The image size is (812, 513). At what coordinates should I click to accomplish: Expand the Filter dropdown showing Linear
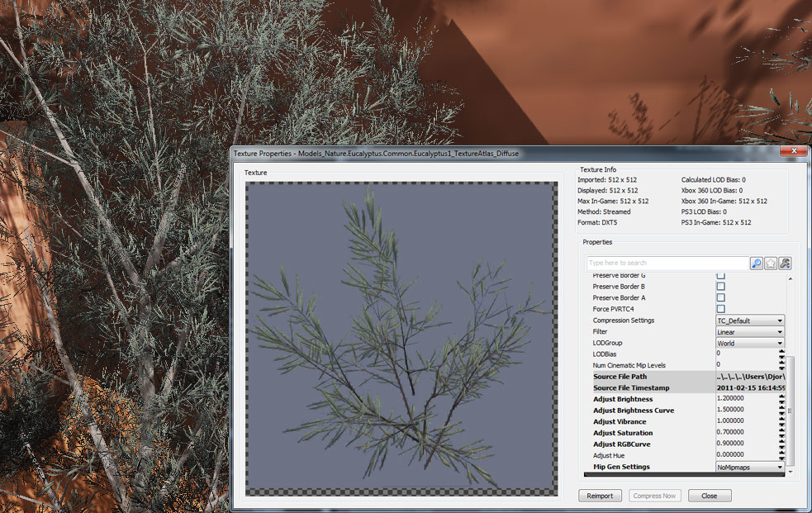[x=750, y=331]
